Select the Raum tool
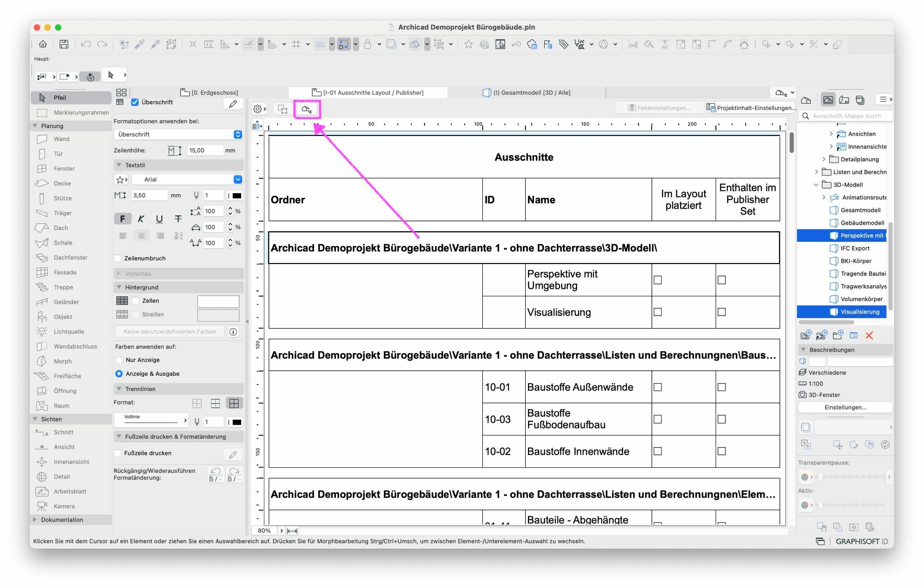The image size is (924, 588). coord(61,405)
